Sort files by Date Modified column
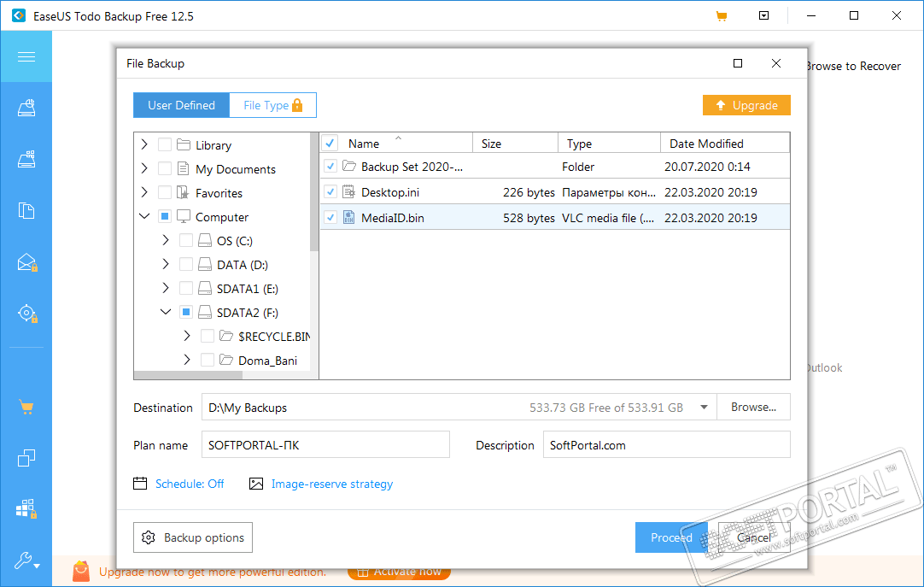Screen dimensions: 924x587 (x=725, y=144)
